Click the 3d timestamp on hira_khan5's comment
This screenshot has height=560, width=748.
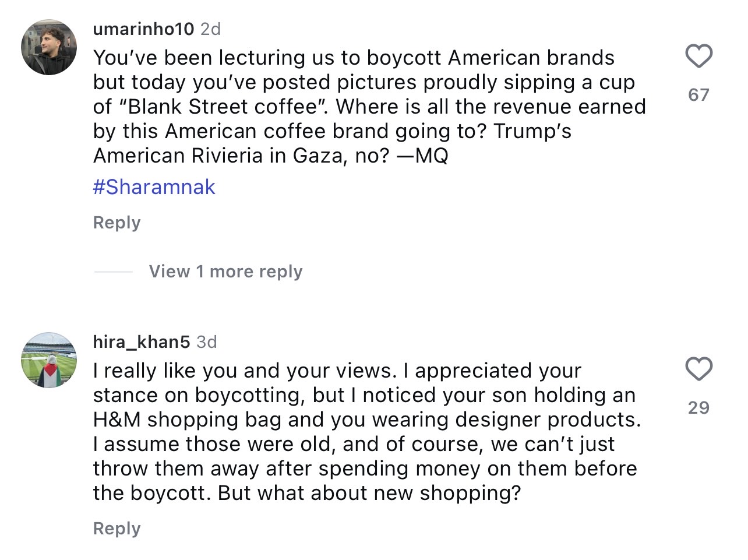coord(207,342)
